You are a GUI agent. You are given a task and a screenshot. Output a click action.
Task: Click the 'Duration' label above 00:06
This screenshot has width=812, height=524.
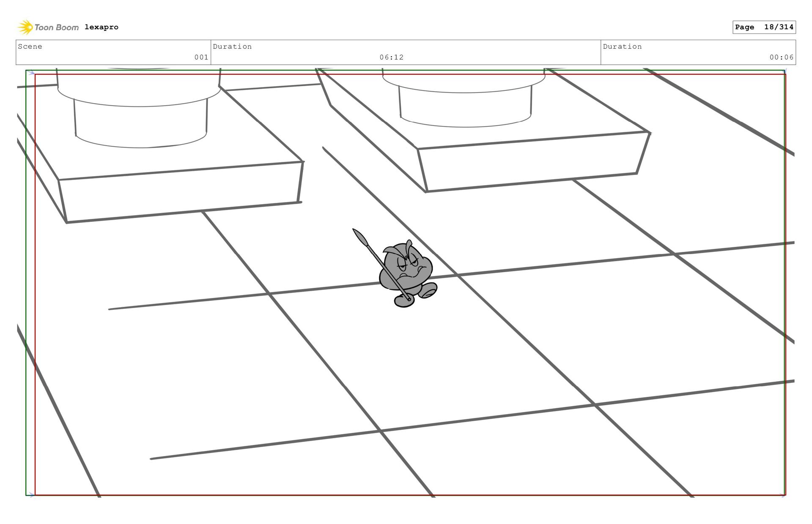622,46
